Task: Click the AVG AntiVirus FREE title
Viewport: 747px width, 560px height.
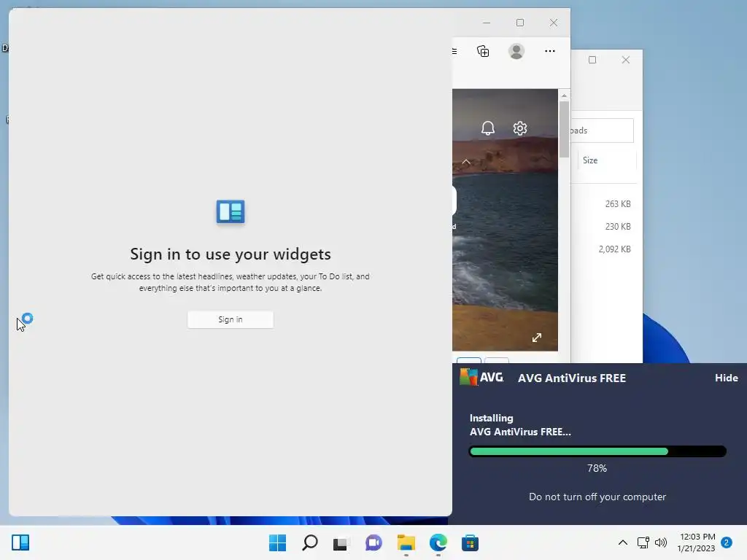Action: click(x=572, y=378)
